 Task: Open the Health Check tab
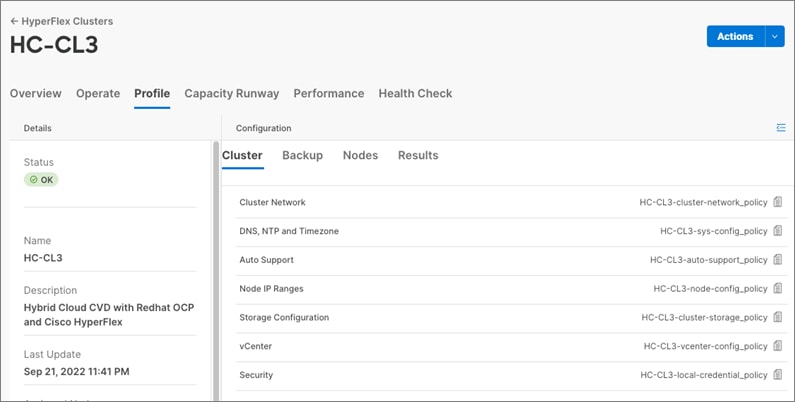coord(415,94)
